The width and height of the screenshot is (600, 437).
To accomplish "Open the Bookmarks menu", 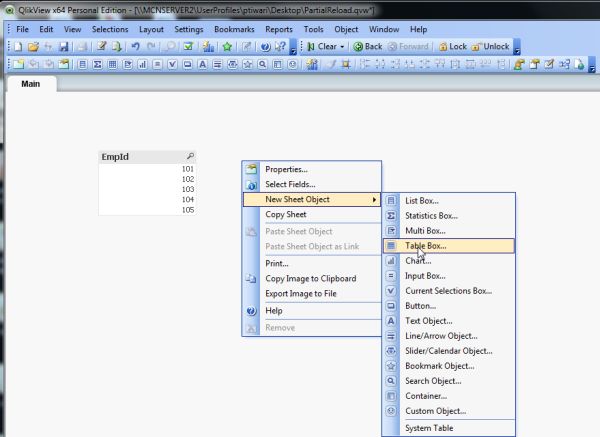I will (234, 29).
